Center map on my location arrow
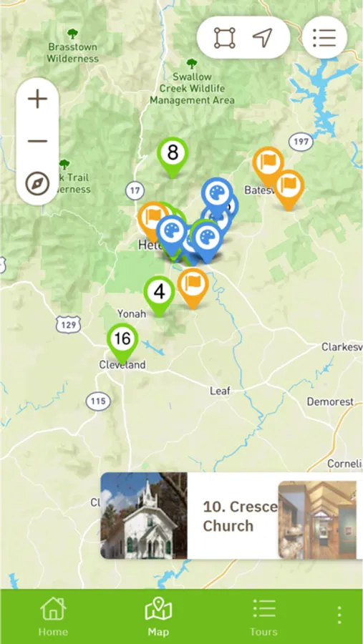363x644 pixels. (262, 38)
